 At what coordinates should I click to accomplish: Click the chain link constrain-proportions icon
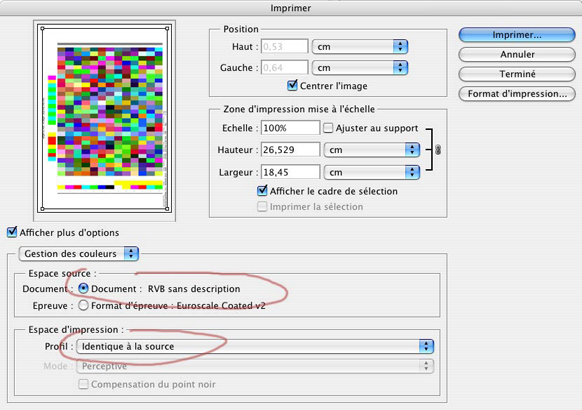pos(438,150)
